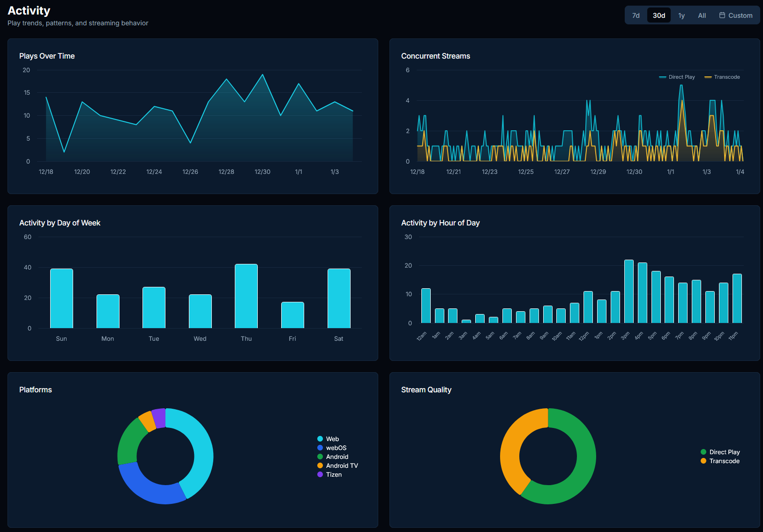Screen dimensions: 763x532
Task: Click the Tizen purple legend marker
Action: click(320, 474)
